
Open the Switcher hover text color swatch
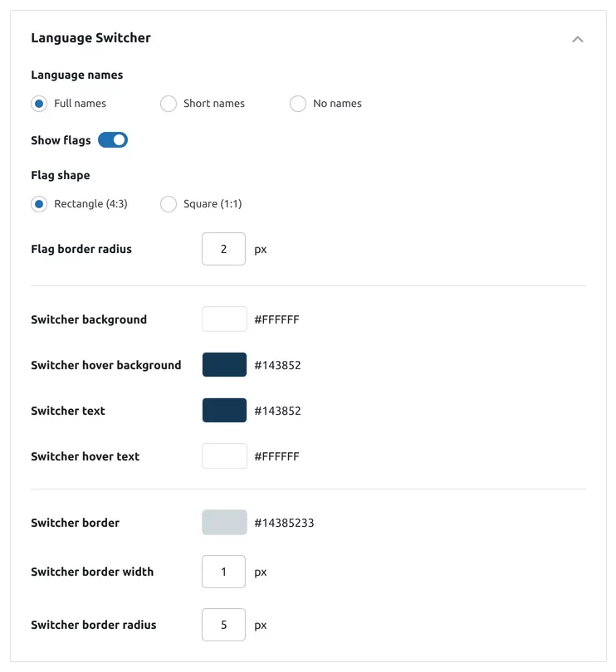pyautogui.click(x=224, y=456)
